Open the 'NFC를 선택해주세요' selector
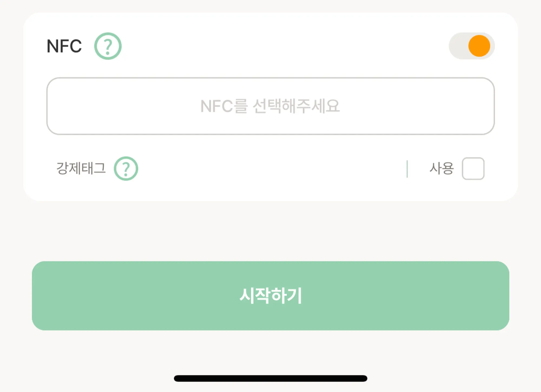Viewport: 541px width, 392px height. coord(270,106)
